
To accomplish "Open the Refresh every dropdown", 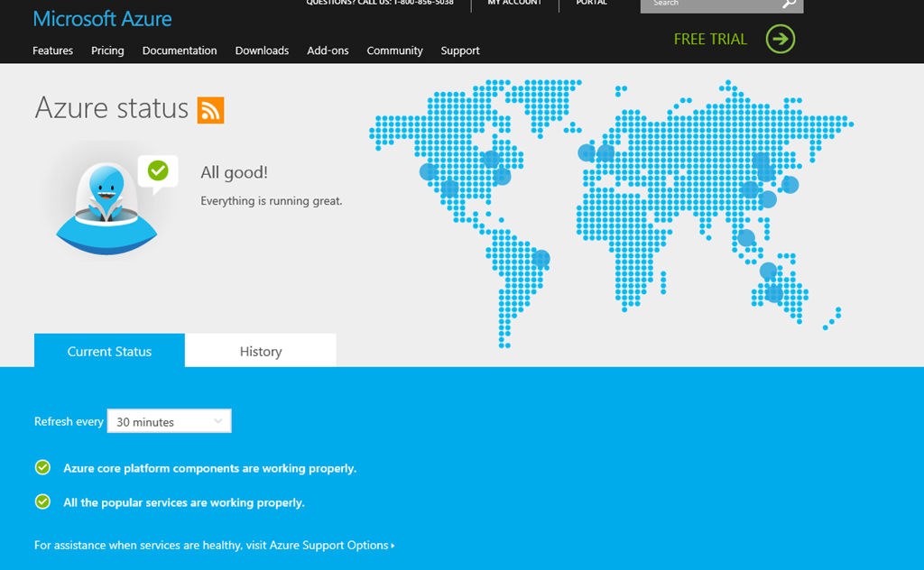I will (169, 421).
